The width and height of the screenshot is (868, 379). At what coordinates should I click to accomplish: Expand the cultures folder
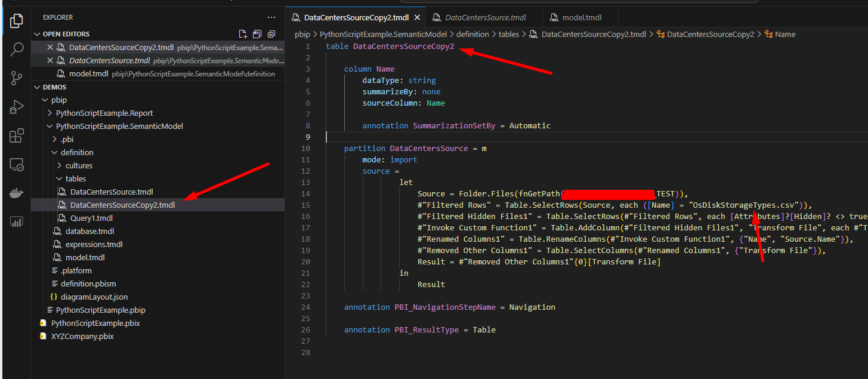[60, 166]
